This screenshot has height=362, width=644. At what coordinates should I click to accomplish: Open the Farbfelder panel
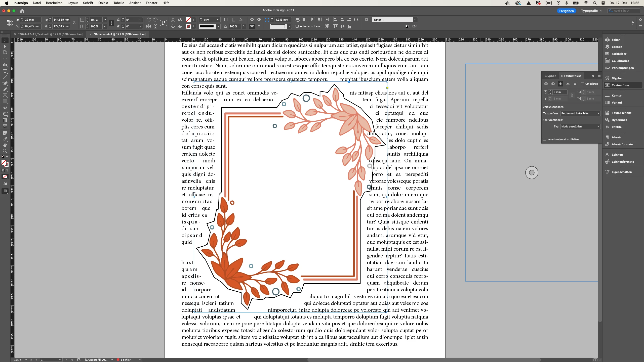click(x=619, y=54)
